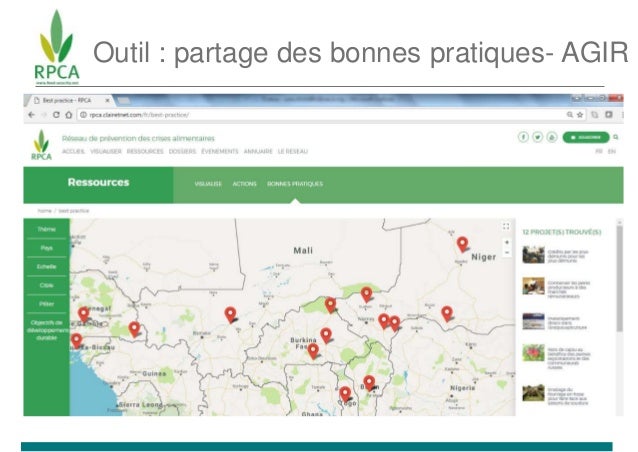This screenshot has width=638, height=452.
Task: Click the 'home' breadcrumb link
Action: coord(45,211)
